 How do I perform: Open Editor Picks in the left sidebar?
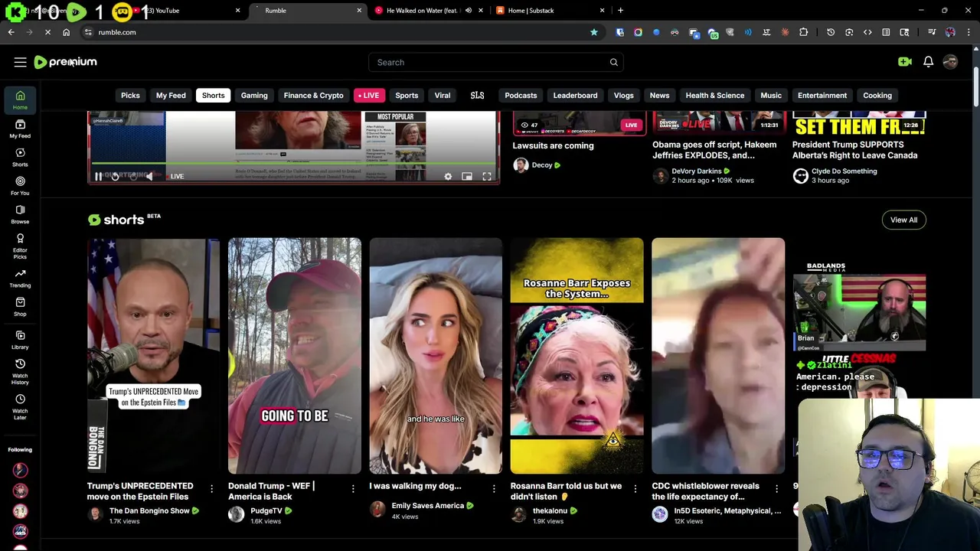20,246
